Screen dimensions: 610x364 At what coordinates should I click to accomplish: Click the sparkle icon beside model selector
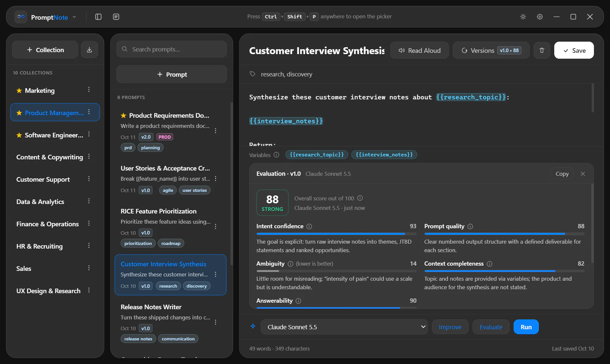(253, 326)
